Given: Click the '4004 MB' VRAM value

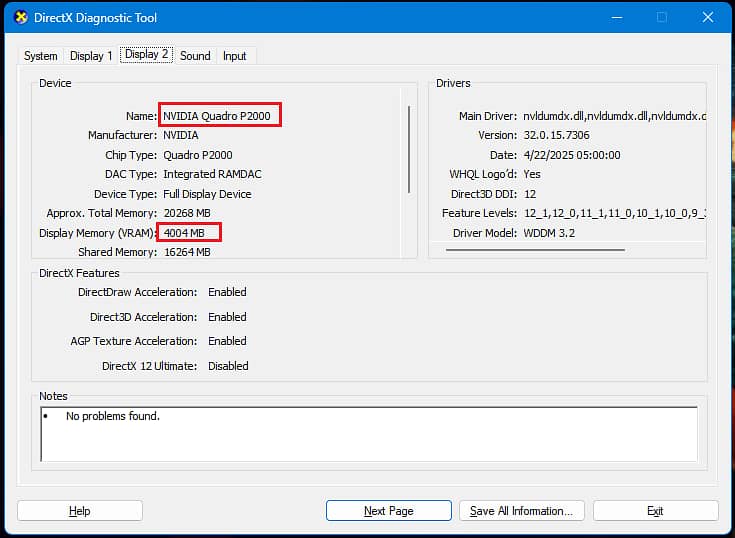Looking at the screenshot, I should [184, 232].
